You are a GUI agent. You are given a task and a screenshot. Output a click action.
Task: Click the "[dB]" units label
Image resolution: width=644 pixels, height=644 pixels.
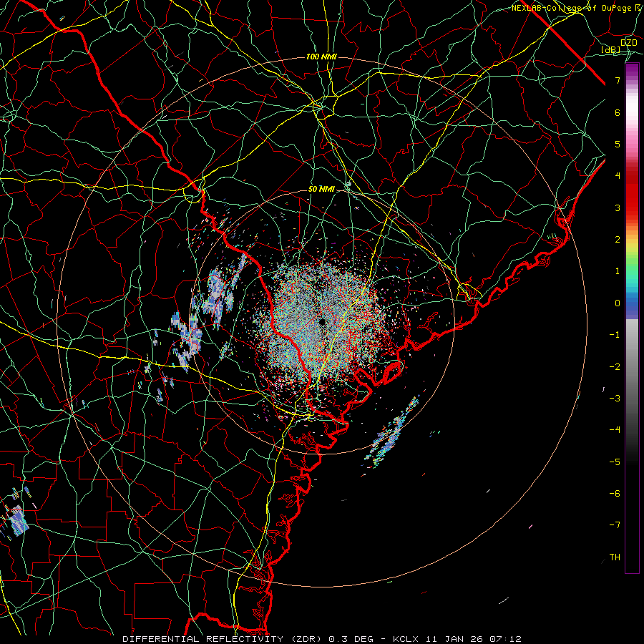tap(611, 49)
